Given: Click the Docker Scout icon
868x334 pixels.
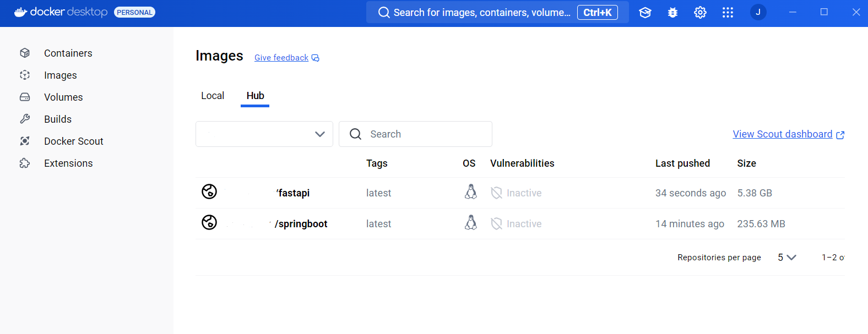Looking at the screenshot, I should (25, 141).
